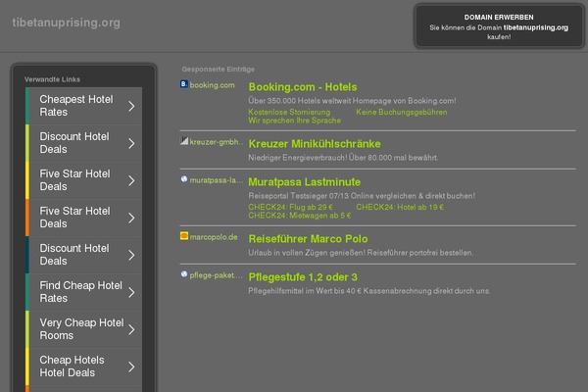The width and height of the screenshot is (588, 392).
Task: Click the booking.com favicon icon
Action: pos(184,84)
